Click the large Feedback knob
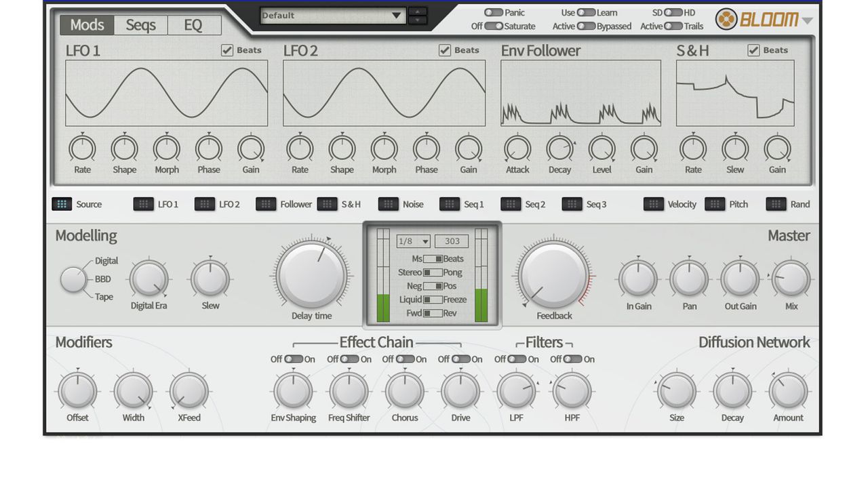 coord(554,274)
